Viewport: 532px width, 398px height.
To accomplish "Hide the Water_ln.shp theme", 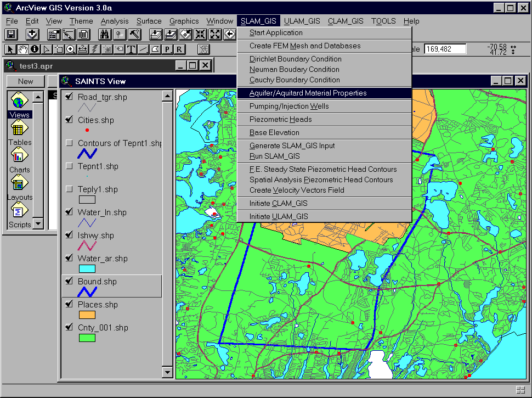I will point(69,212).
